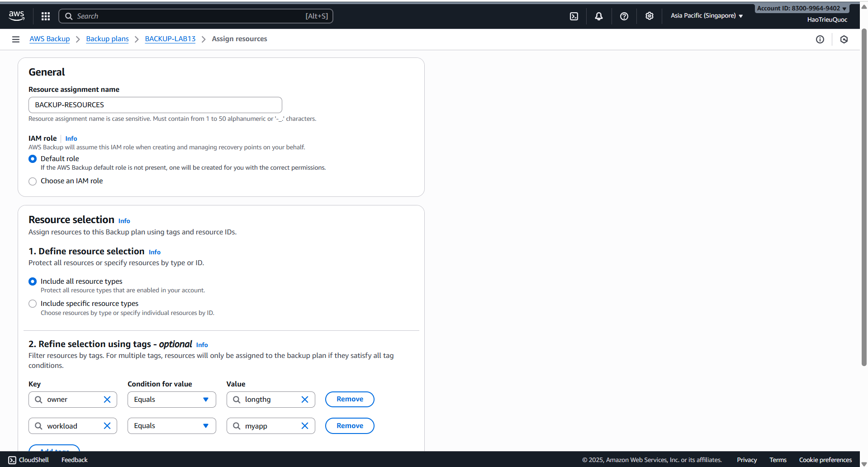
Task: Navigate to Backup plans via breadcrumb
Action: click(107, 39)
